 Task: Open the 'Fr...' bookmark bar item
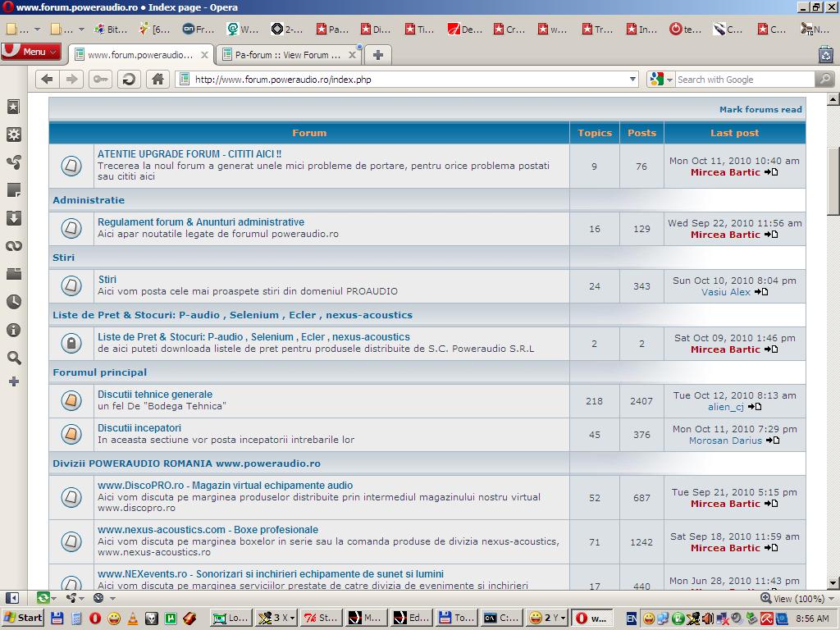pyautogui.click(x=199, y=29)
